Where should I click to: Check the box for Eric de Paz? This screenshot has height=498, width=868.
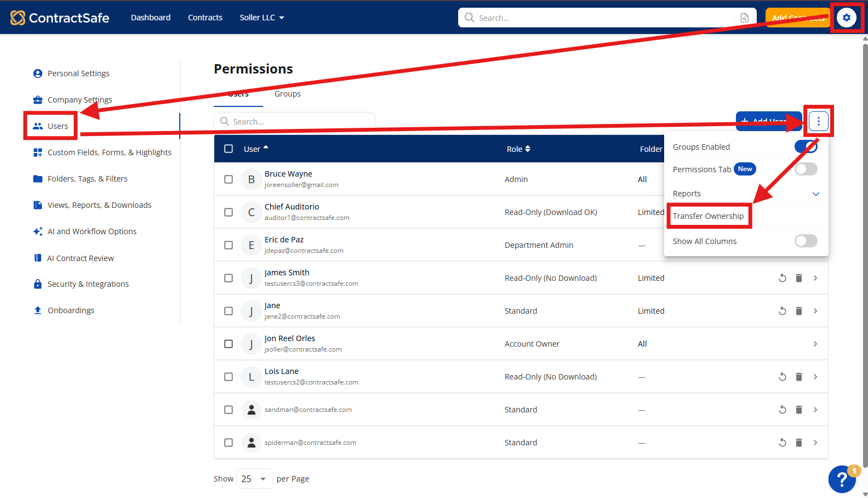click(229, 245)
